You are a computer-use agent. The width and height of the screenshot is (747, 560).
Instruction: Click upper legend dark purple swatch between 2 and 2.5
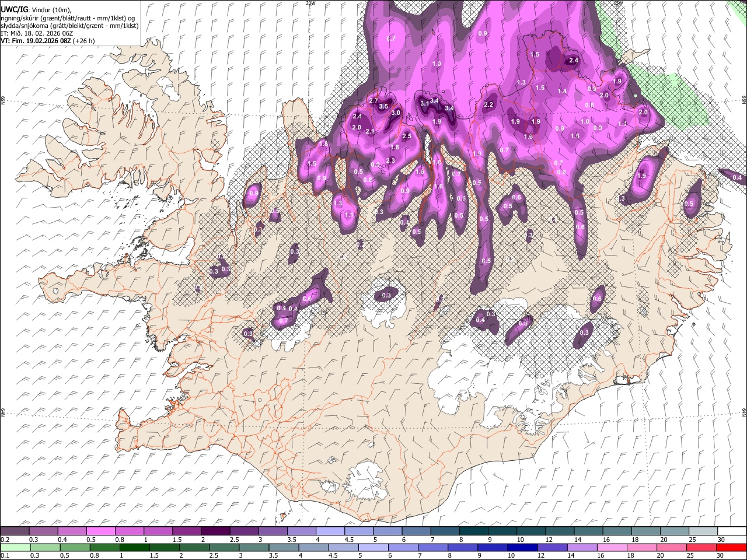click(215, 531)
